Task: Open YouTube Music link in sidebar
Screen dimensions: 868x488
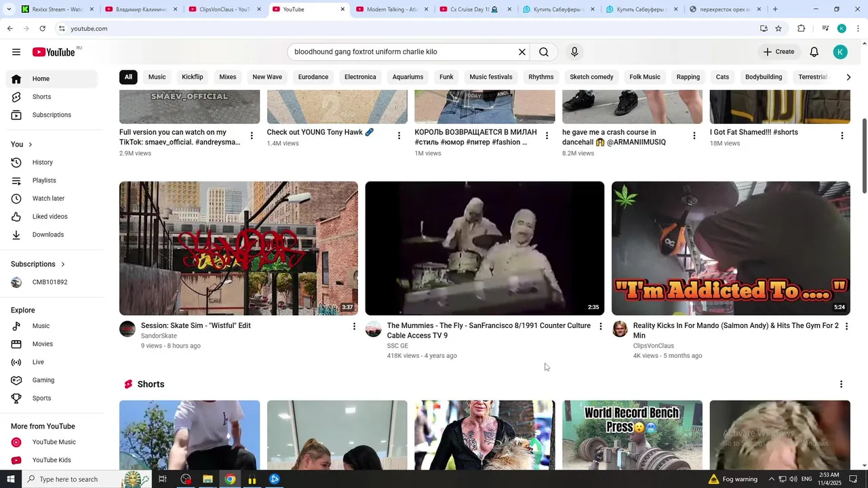Action: 52,443
